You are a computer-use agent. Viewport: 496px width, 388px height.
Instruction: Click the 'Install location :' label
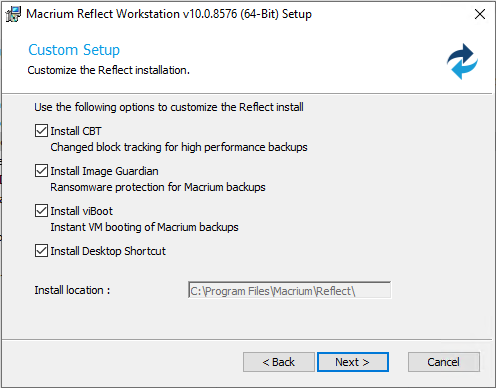coord(72,290)
